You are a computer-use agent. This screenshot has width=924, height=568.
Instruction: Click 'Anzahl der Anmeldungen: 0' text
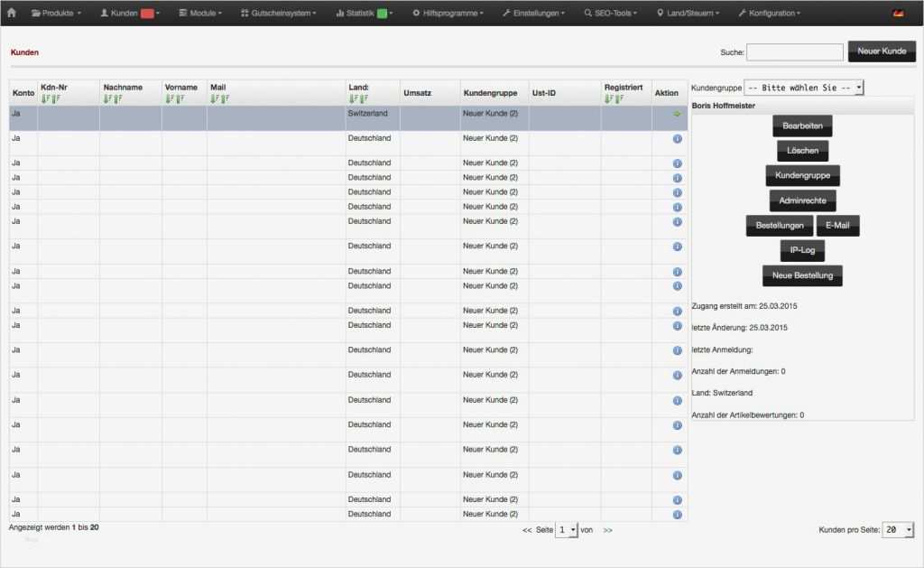point(738,371)
